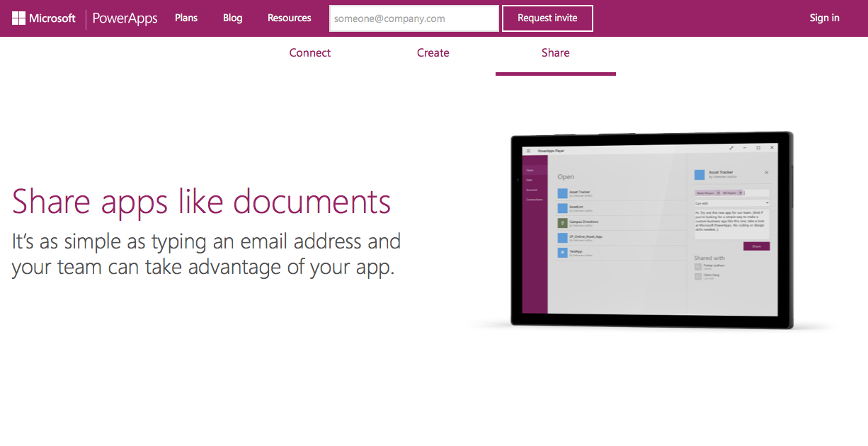Viewport: 868px width, 446px height.
Task: Click purple Share button in tablet preview
Action: point(756,246)
